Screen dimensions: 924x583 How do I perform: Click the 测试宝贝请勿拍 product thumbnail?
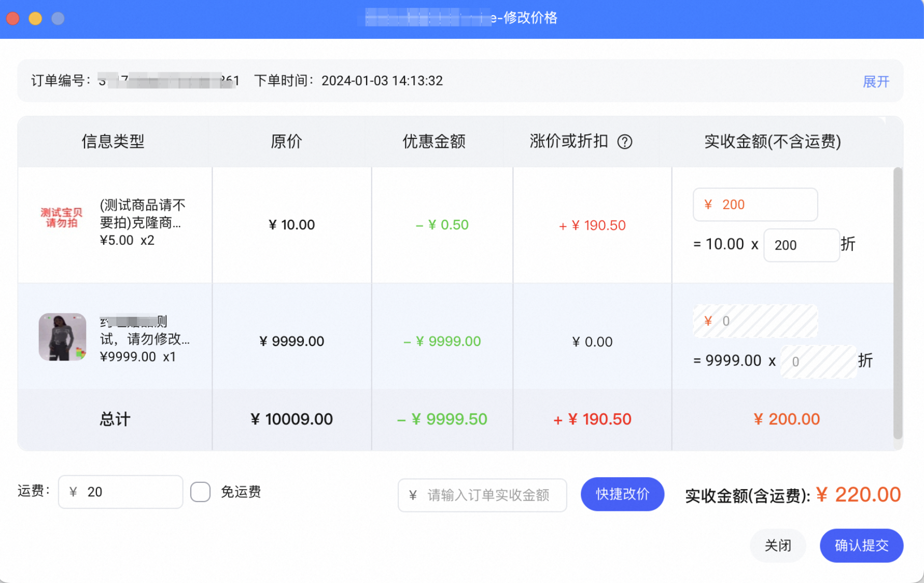[62, 217]
